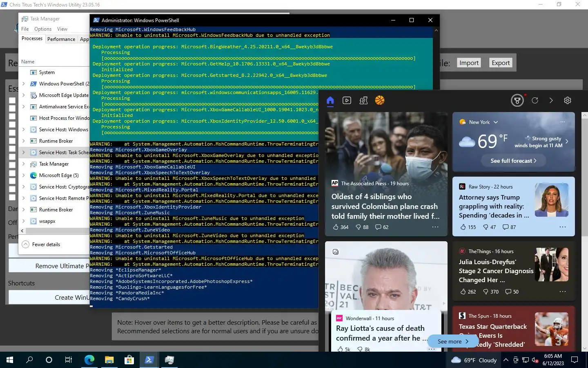This screenshot has width=588, height=368.
Task: Open comments (62) on plane crash story
Action: [x=382, y=227]
